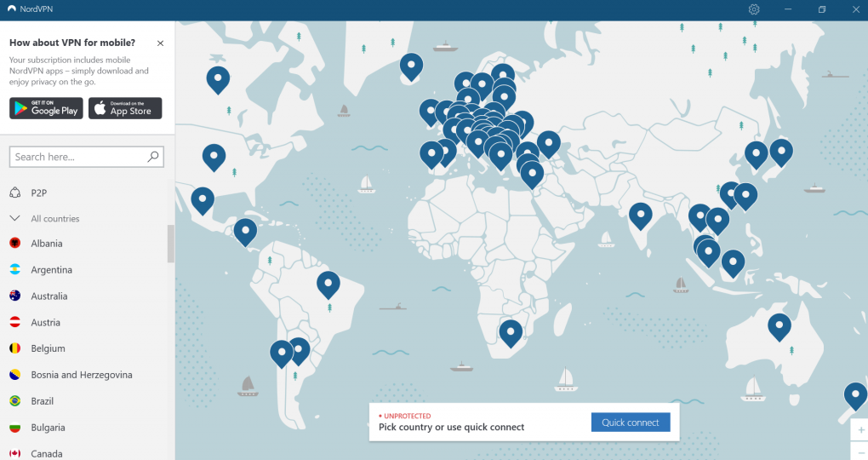This screenshot has height=460, width=868.
Task: Select the Argentina flag icon
Action: pyautogui.click(x=15, y=269)
